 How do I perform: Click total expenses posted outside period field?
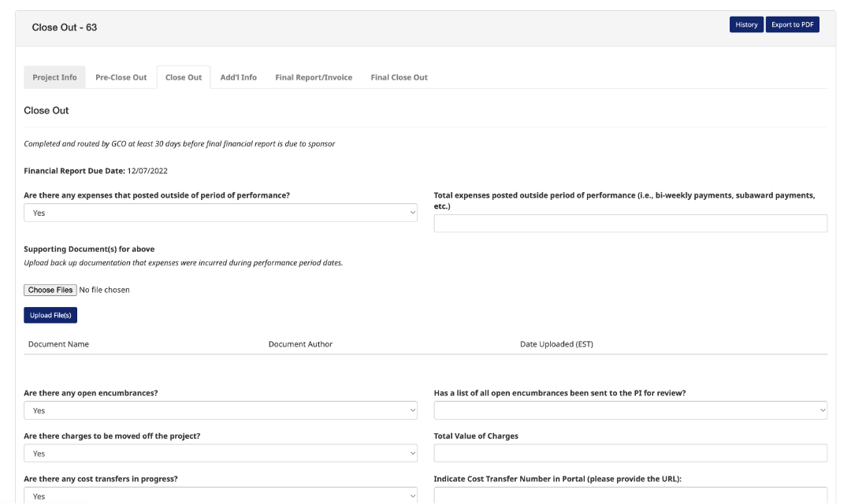click(x=630, y=224)
